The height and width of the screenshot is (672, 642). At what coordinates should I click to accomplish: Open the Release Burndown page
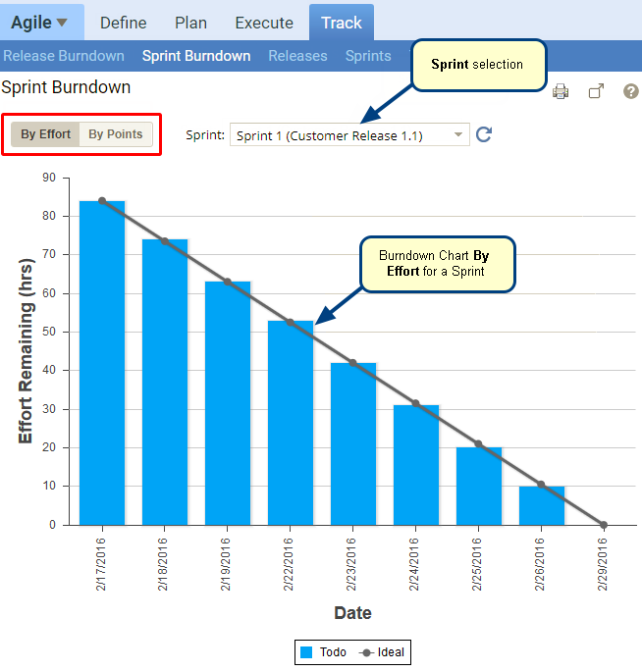tap(63, 56)
